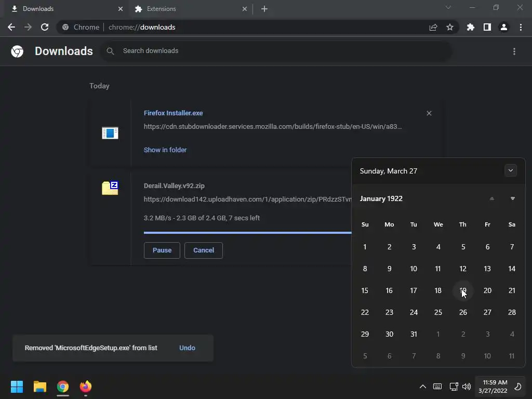
Task: Close the Downloads tab
Action: pos(121,9)
